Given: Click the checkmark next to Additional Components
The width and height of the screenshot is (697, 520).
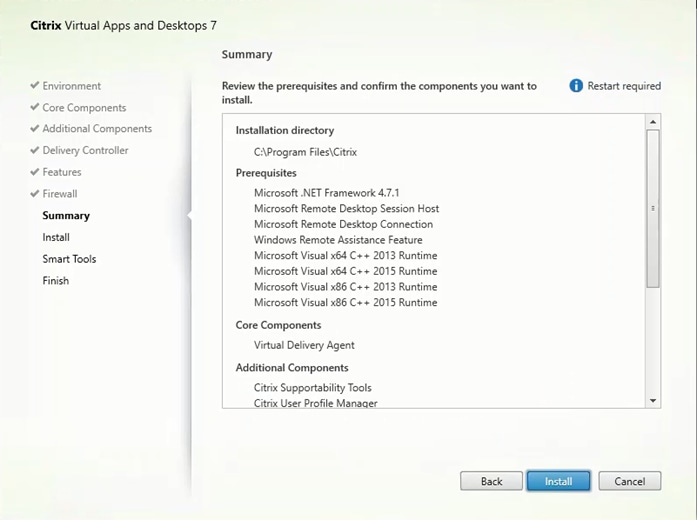Looking at the screenshot, I should [x=35, y=129].
